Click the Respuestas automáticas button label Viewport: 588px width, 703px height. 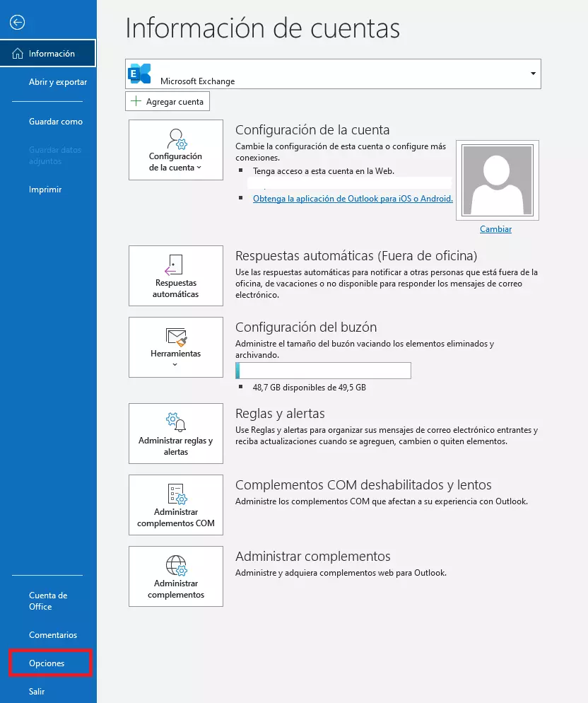176,289
